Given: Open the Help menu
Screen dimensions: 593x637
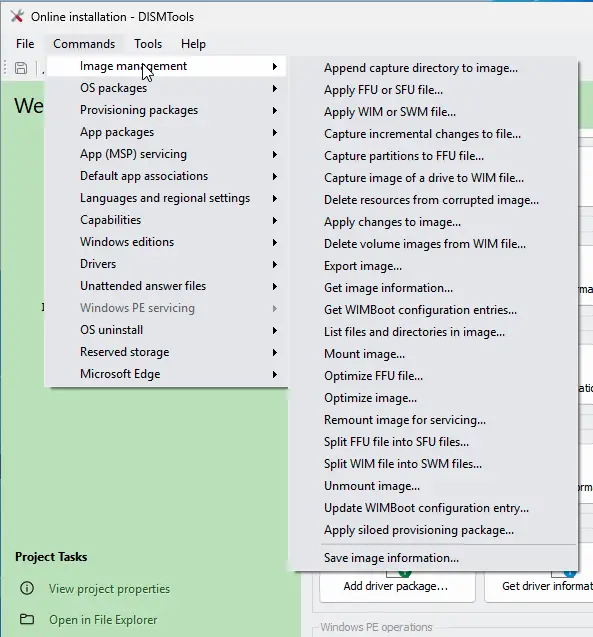Looking at the screenshot, I should (x=193, y=44).
